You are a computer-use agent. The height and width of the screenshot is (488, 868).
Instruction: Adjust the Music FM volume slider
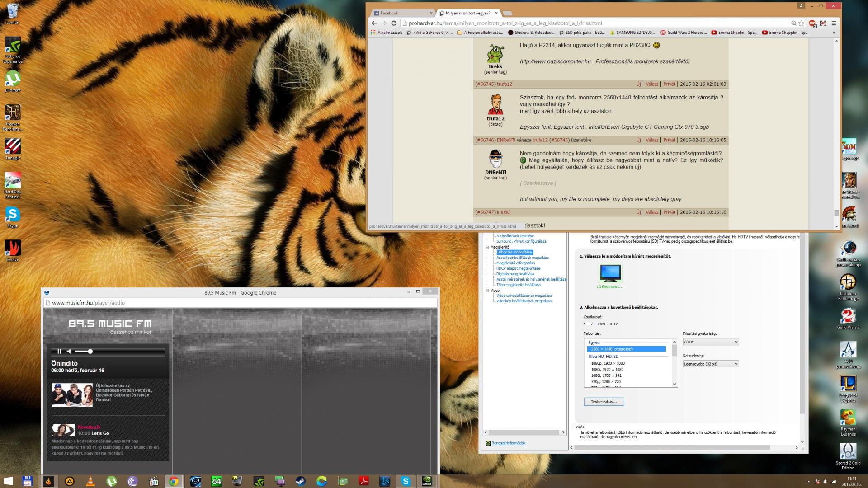pos(90,351)
